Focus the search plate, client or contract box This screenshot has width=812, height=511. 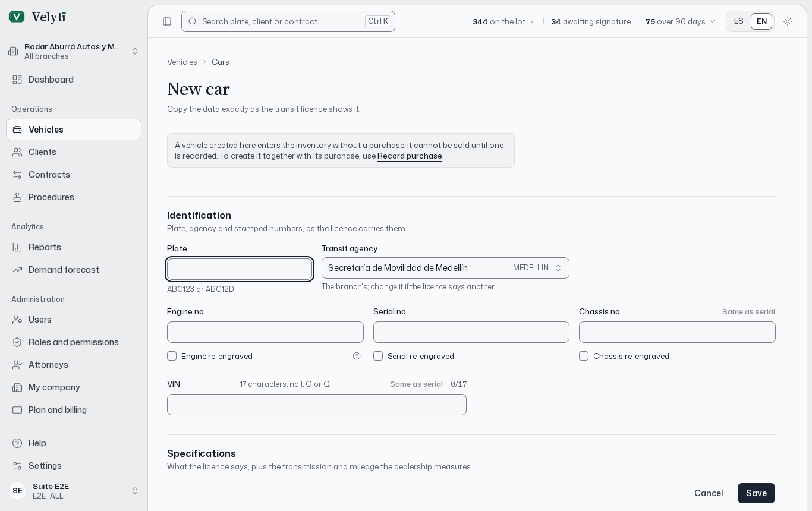[x=288, y=21]
